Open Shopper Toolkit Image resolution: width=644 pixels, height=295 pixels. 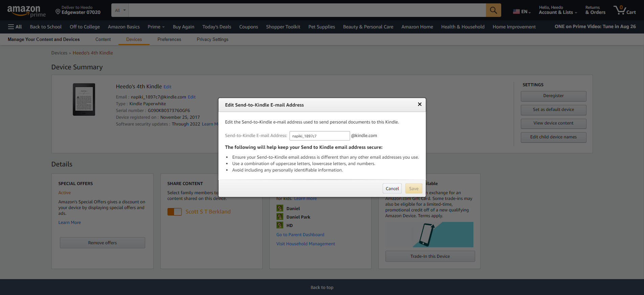(283, 27)
